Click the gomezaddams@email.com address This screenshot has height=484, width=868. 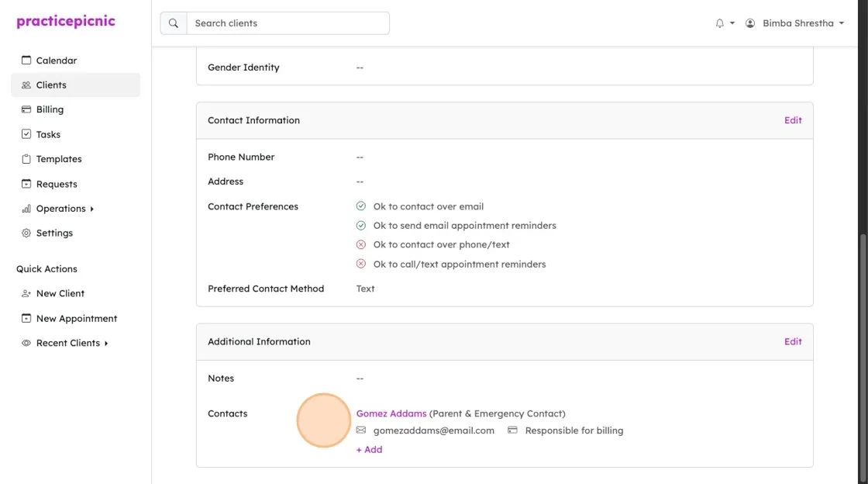coord(433,430)
